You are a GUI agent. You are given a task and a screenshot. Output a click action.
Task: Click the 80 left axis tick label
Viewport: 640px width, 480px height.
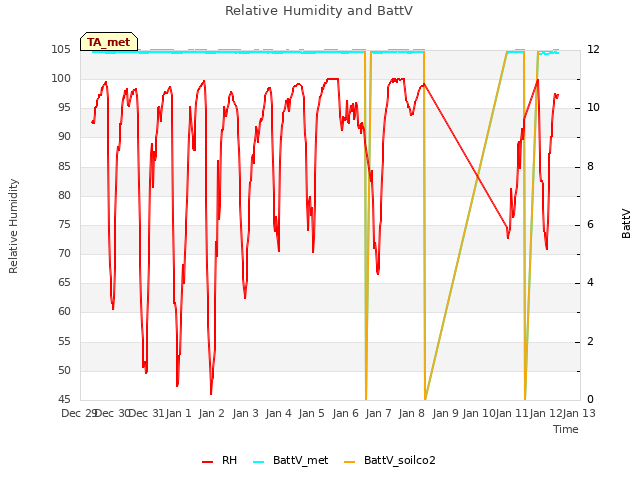coord(64,196)
